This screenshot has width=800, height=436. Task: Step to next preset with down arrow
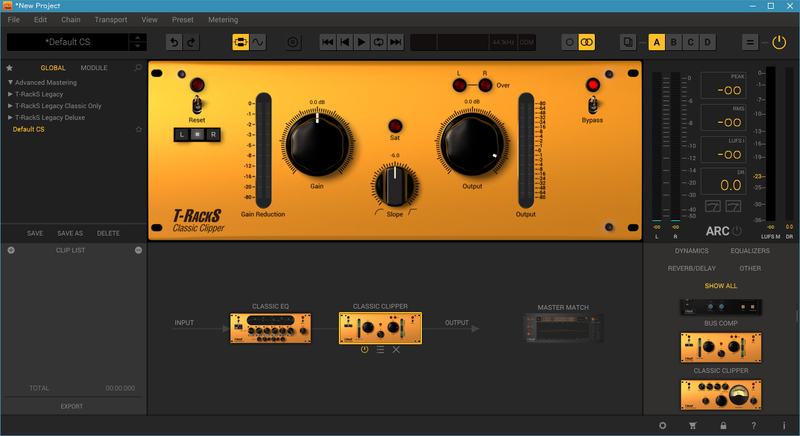[x=137, y=46]
